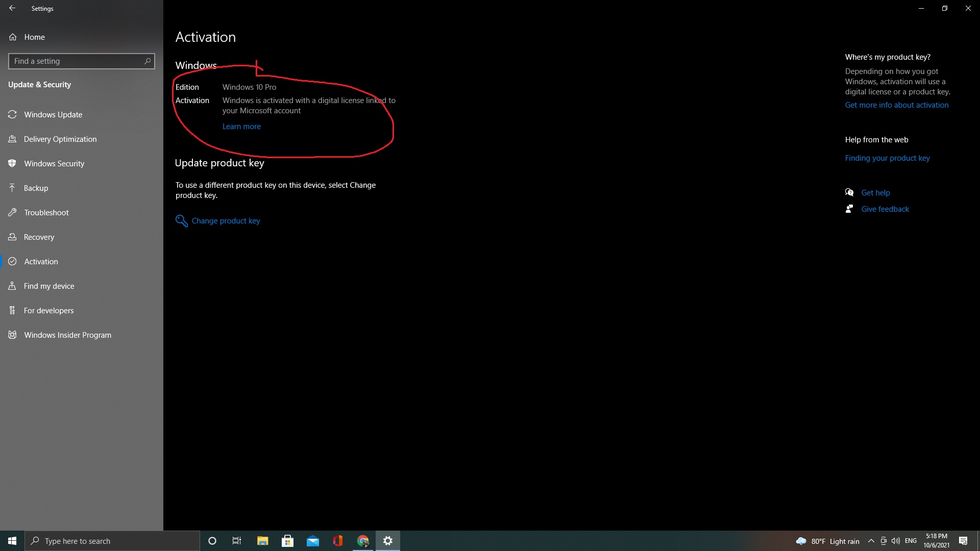This screenshot has height=551, width=980.
Task: Click the Where's my product key? heading
Action: (x=888, y=57)
